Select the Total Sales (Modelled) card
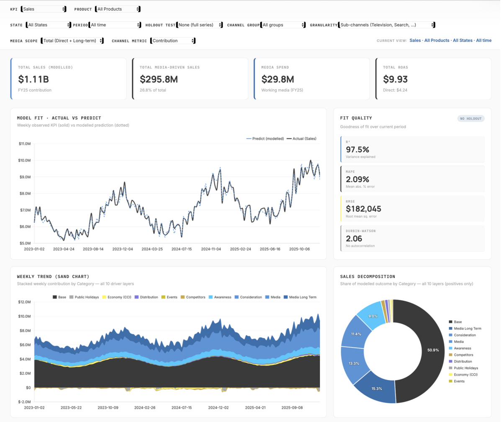 coord(68,79)
